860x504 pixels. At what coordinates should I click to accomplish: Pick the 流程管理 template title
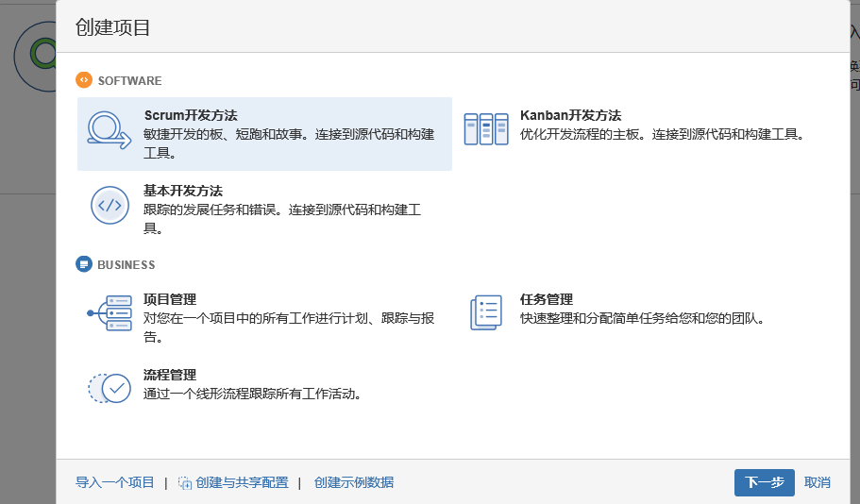click(x=170, y=375)
